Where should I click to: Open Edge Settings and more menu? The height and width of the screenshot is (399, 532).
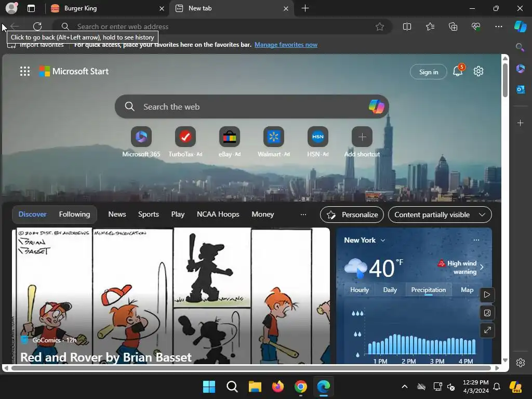tap(498, 26)
